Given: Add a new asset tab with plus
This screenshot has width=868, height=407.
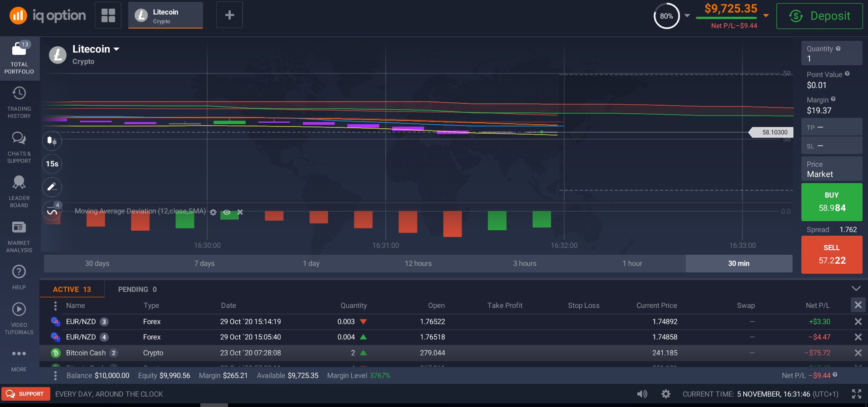Looking at the screenshot, I should point(229,15).
